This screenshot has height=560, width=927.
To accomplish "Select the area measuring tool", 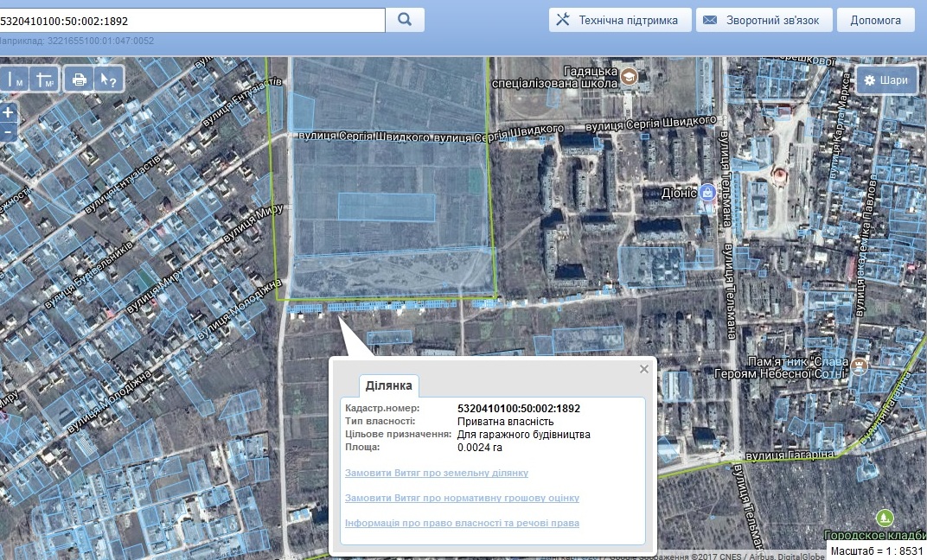I will click(x=44, y=80).
